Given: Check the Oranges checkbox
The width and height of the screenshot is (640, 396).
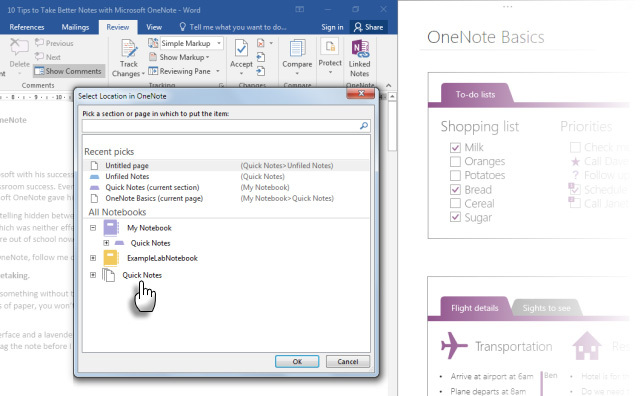Looking at the screenshot, I should (x=455, y=161).
